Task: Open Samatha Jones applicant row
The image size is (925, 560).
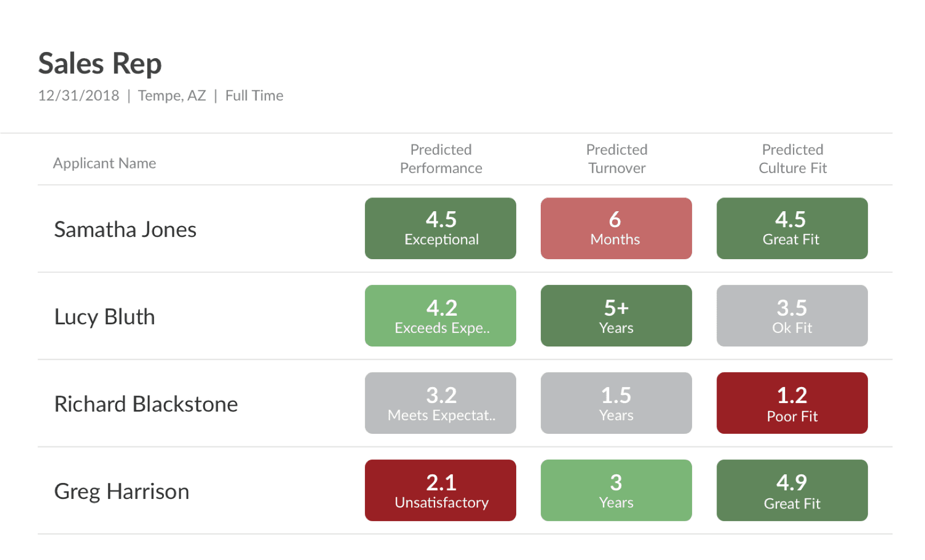Action: coord(465,229)
